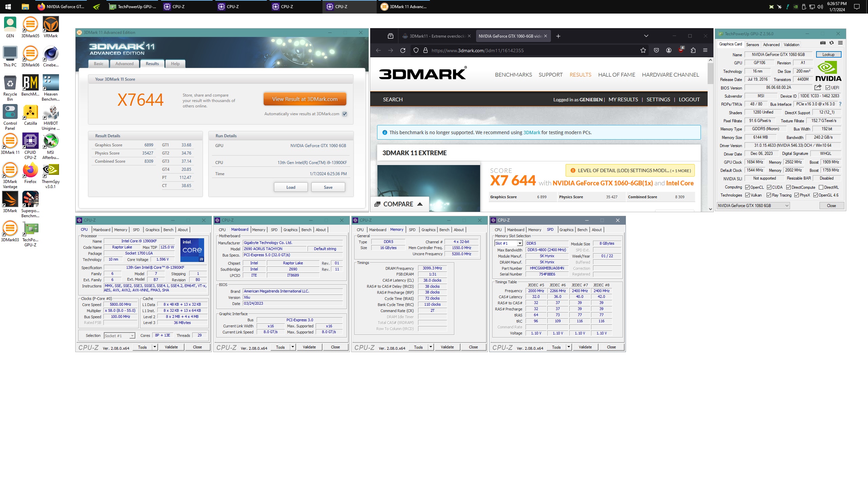Click the Firefox address bar URL
The image size is (868, 488).
coord(477,50)
